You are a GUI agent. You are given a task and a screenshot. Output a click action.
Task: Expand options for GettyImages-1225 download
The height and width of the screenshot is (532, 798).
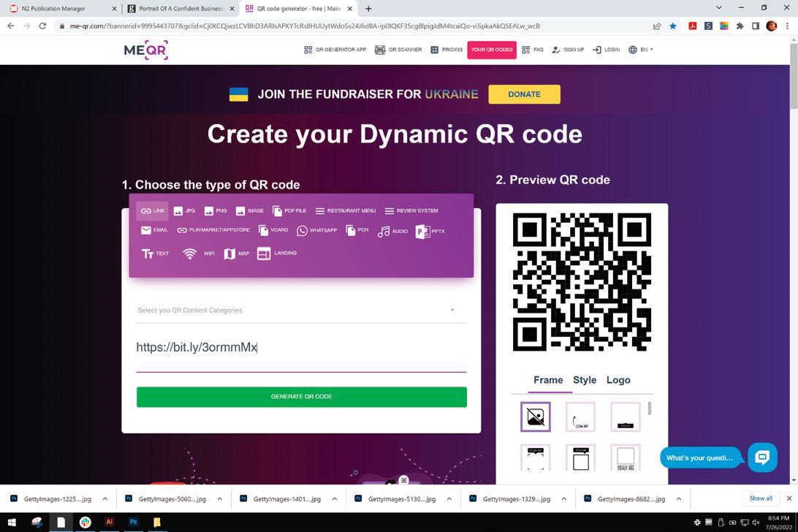pos(104,499)
